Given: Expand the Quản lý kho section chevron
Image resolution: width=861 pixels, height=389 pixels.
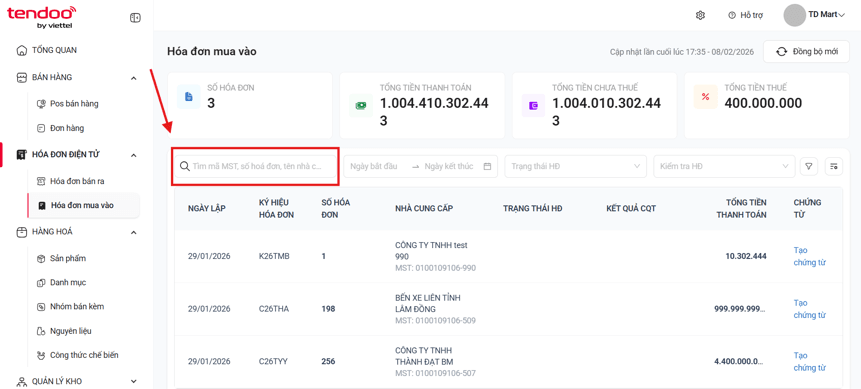Looking at the screenshot, I should (133, 381).
